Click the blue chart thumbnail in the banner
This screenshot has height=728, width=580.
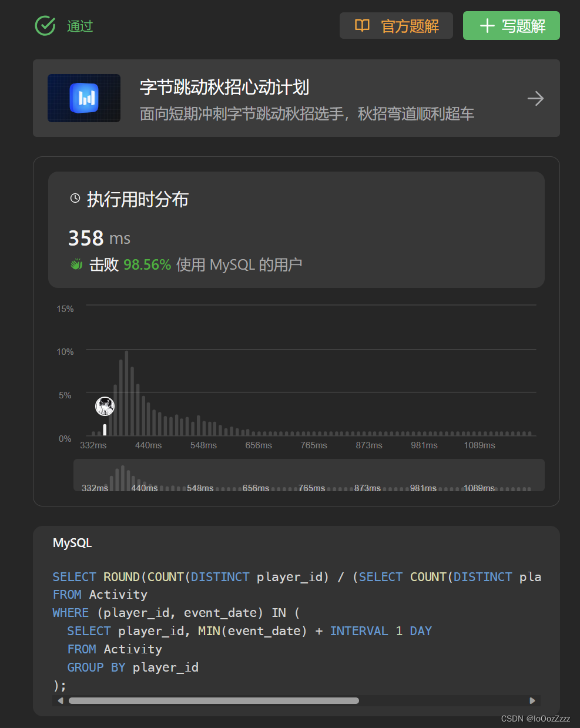(84, 98)
